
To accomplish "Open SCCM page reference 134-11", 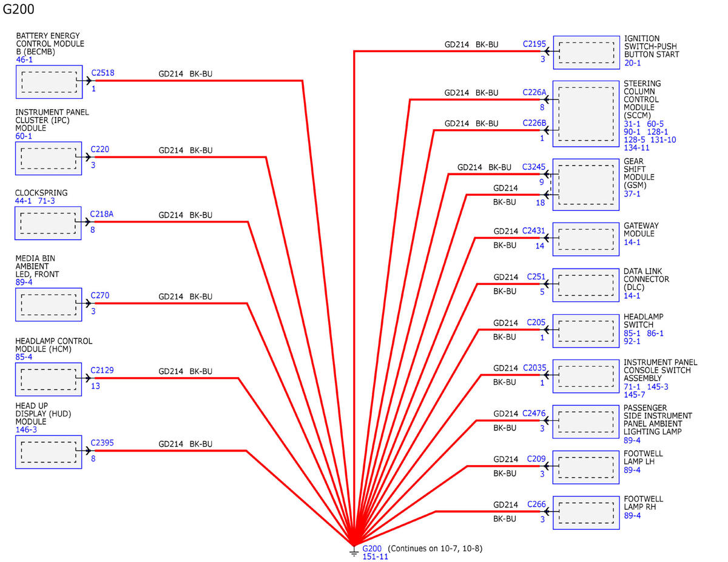I will coord(637,148).
